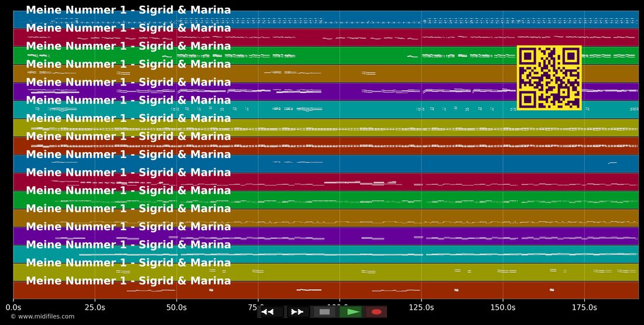
Task: Open the www.midifiles.com copyright link
Action: [x=43, y=316]
